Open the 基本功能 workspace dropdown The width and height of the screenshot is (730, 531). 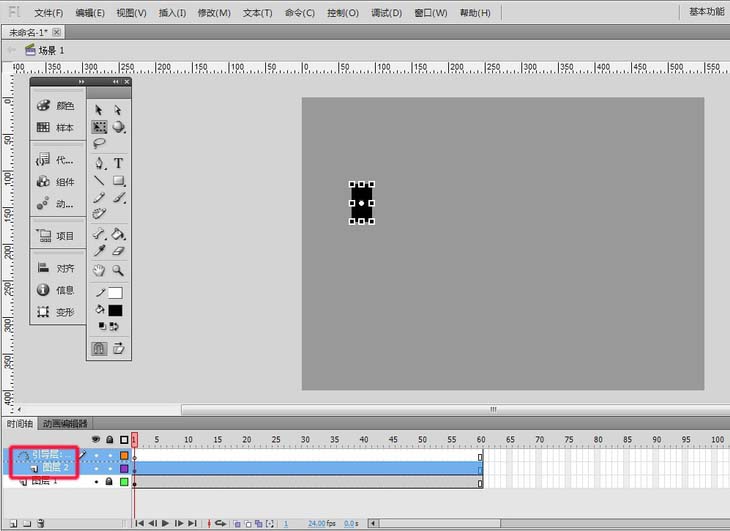pyautogui.click(x=707, y=12)
